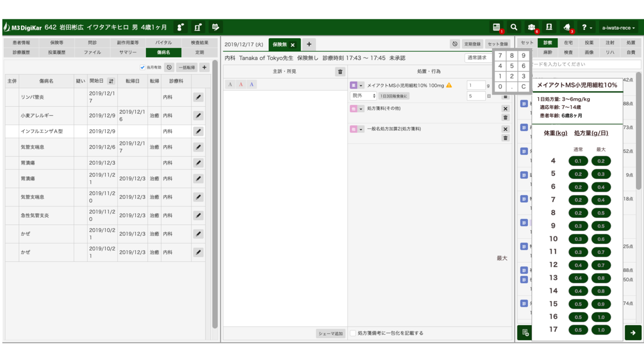Open the 通常請求 dropdown
The width and height of the screenshot is (644, 362).
point(479,57)
